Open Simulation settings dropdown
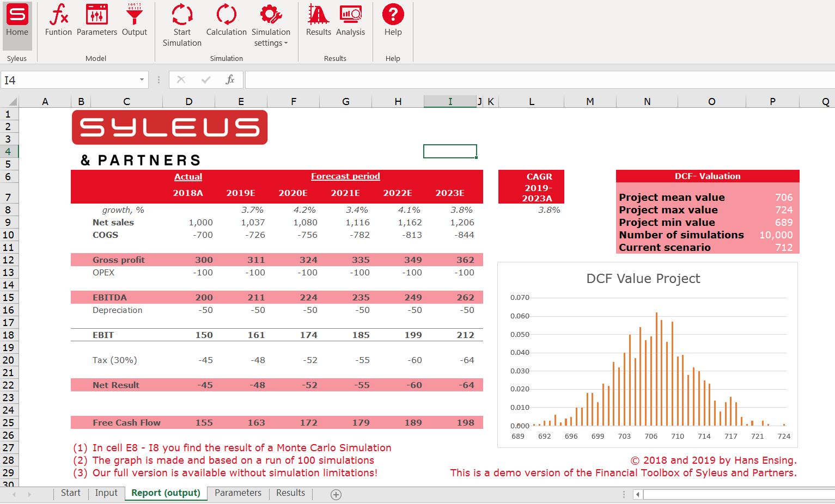Image resolution: width=835 pixels, height=504 pixels. 271,26
